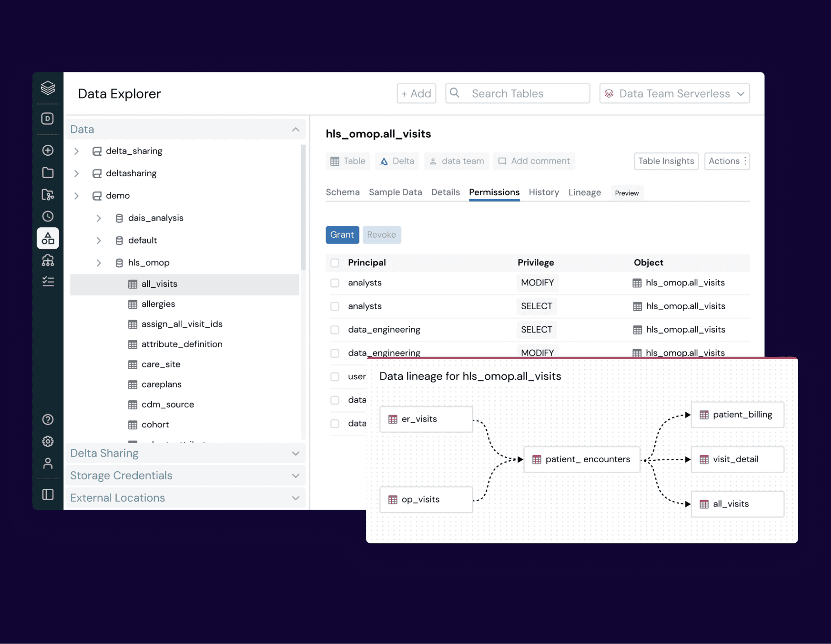Open the user account icon
Image resolution: width=831 pixels, height=644 pixels.
[48, 464]
